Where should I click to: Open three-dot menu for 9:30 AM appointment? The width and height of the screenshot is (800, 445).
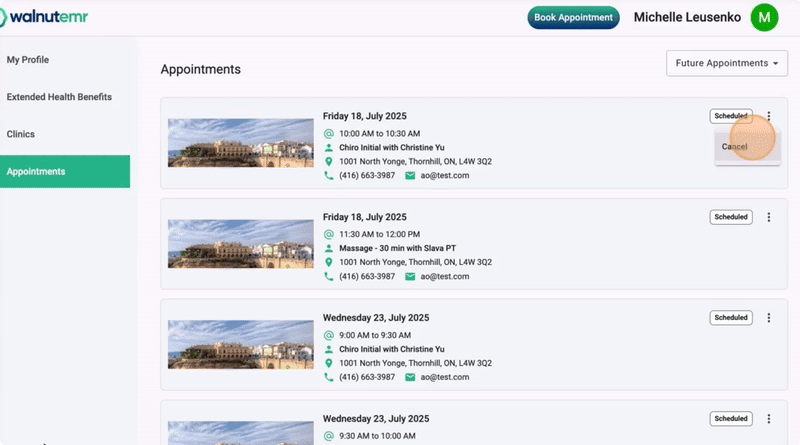(x=768, y=419)
